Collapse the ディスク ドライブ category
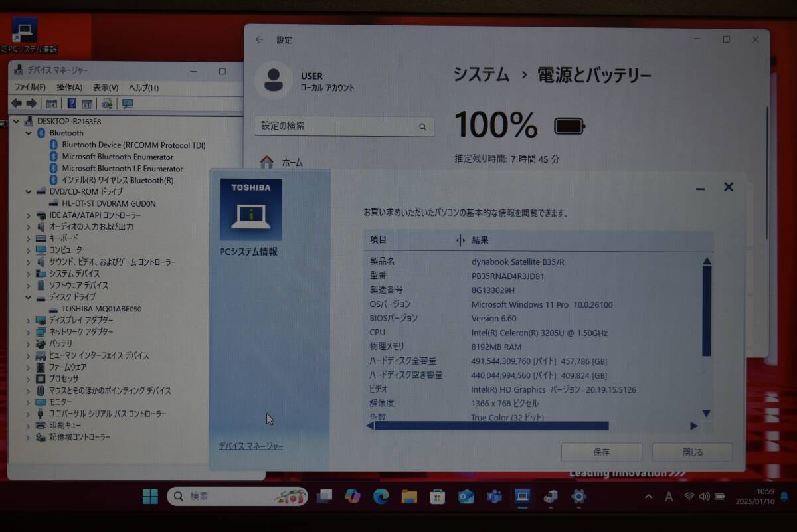 28,297
